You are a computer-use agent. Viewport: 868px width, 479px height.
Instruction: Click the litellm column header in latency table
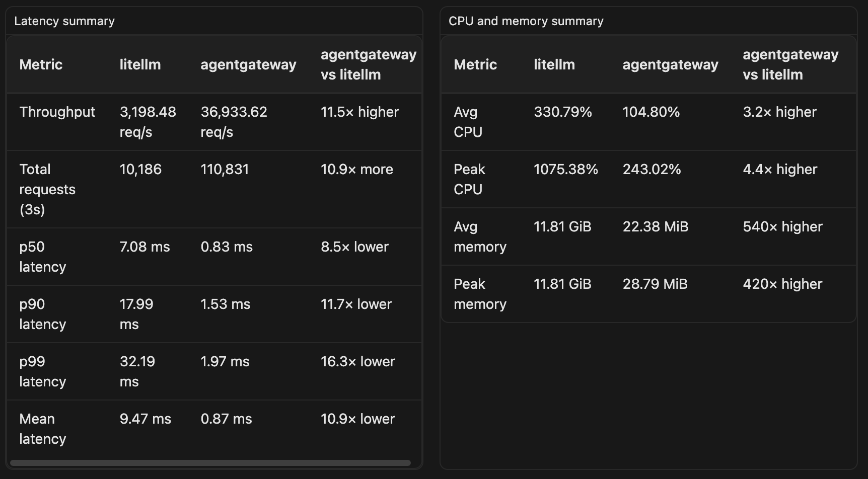point(140,64)
